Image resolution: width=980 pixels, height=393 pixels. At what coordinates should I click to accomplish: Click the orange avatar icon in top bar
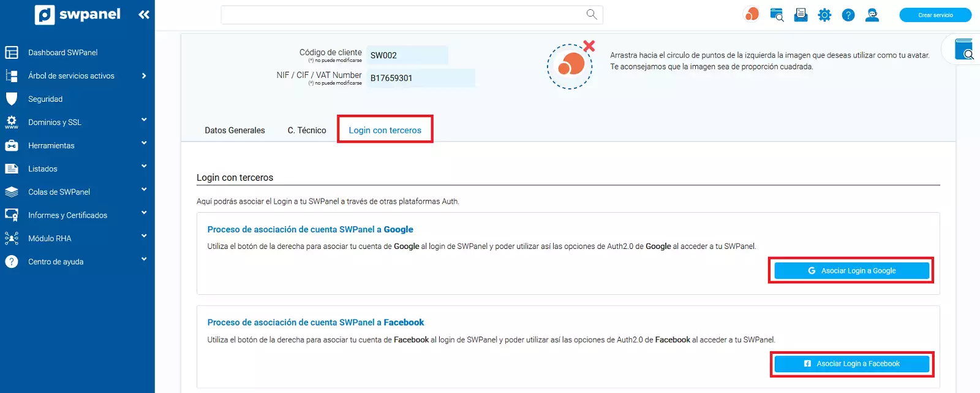(x=752, y=14)
